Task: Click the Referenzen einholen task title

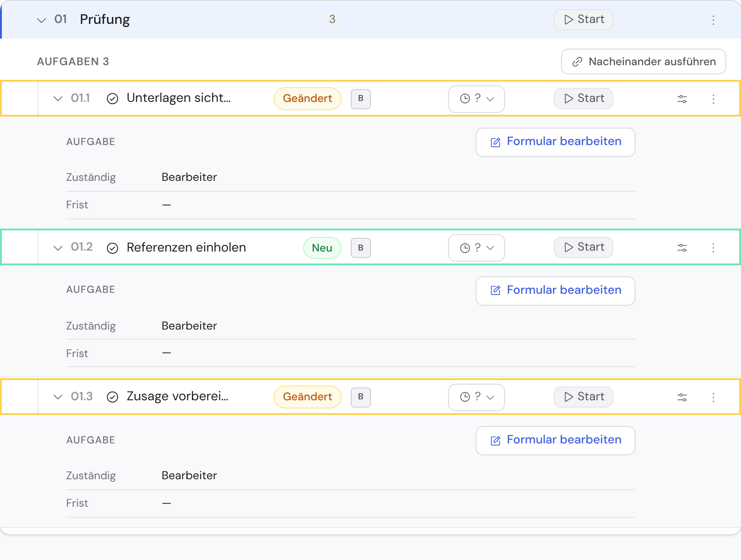Action: pos(186,247)
